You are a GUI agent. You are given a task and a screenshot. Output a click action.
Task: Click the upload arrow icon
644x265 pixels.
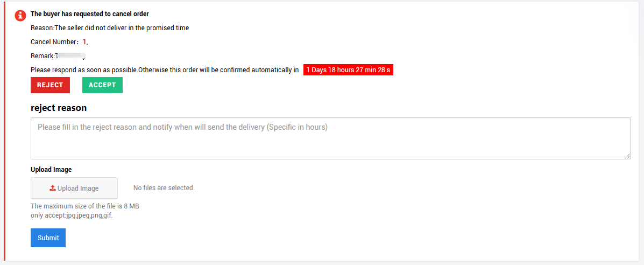53,188
